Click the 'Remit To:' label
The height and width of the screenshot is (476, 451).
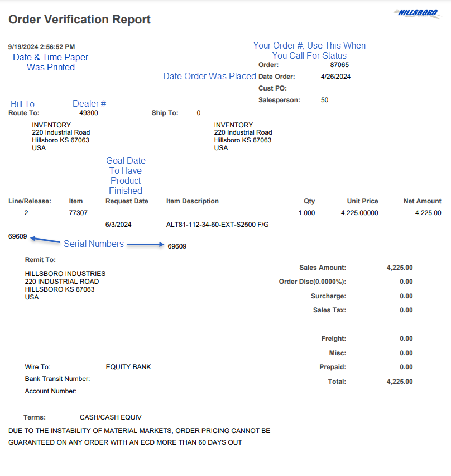point(40,260)
